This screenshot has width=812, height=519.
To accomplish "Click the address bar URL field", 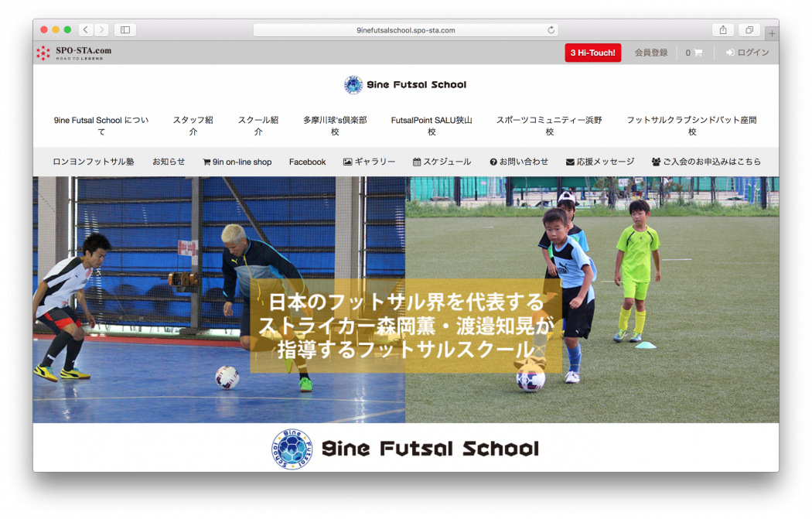I will coord(405,30).
